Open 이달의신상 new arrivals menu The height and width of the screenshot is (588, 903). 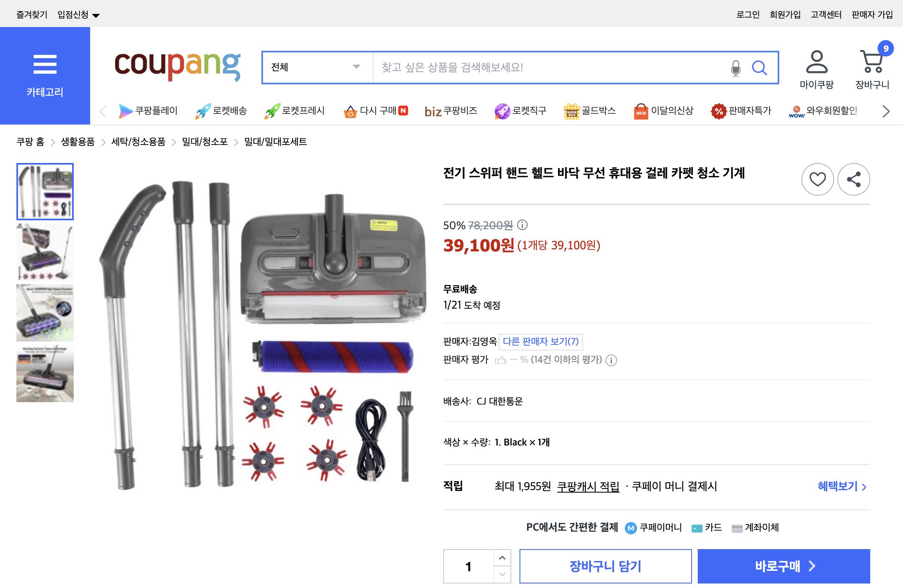point(663,111)
